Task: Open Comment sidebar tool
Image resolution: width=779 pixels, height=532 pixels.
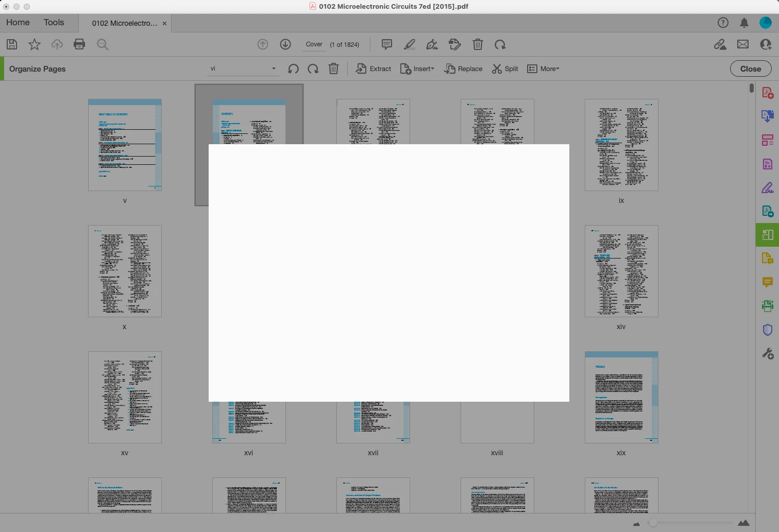Action: [768, 282]
